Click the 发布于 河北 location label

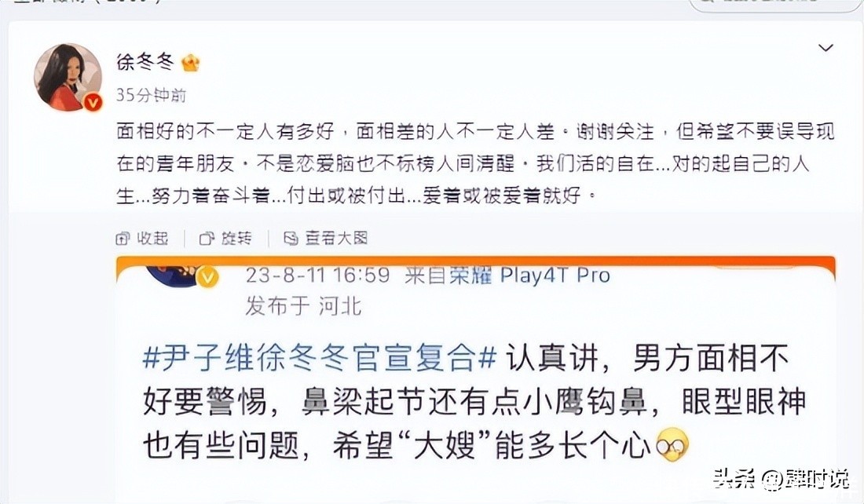tap(304, 305)
